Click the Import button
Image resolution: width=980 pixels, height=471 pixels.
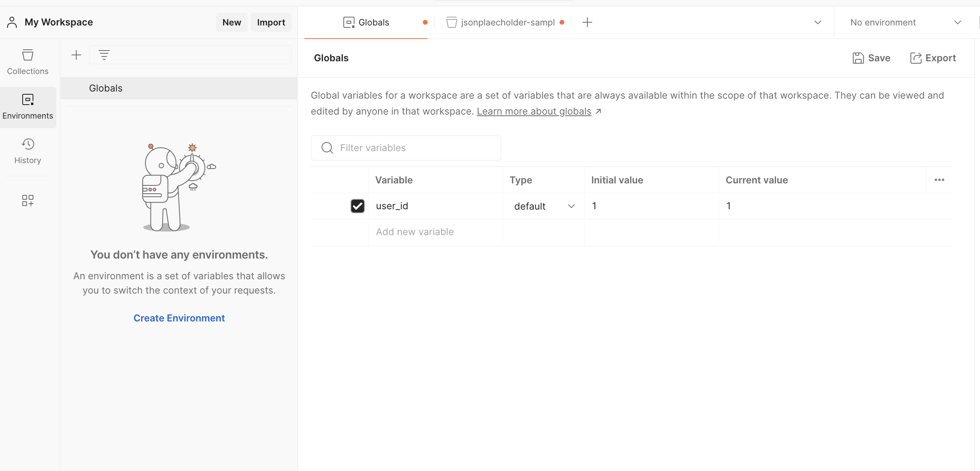(x=271, y=22)
